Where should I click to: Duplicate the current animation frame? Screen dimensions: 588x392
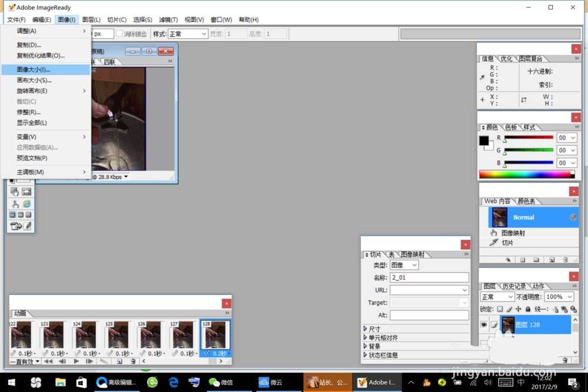[119, 361]
